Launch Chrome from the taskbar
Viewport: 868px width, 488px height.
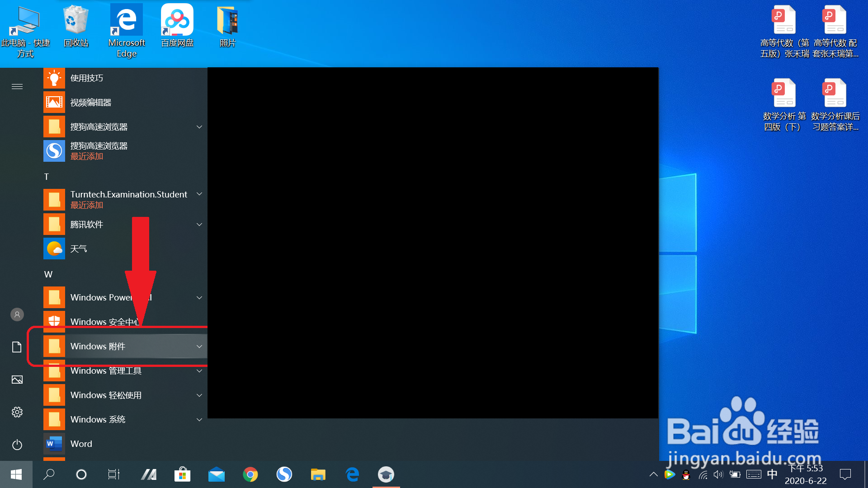[x=250, y=474]
